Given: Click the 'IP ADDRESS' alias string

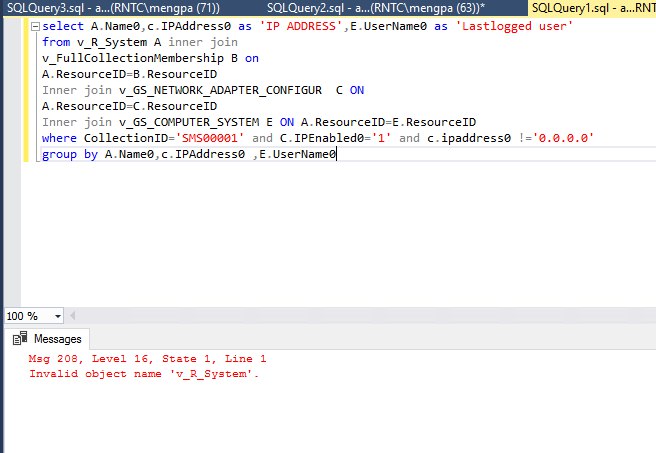Looking at the screenshot, I should click(x=301, y=26).
